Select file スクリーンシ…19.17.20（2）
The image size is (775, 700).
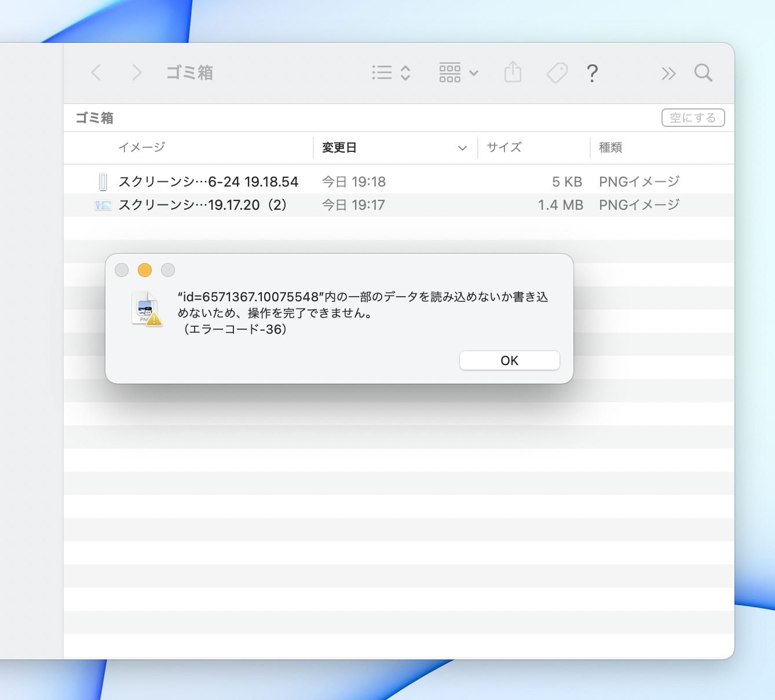coord(203,205)
